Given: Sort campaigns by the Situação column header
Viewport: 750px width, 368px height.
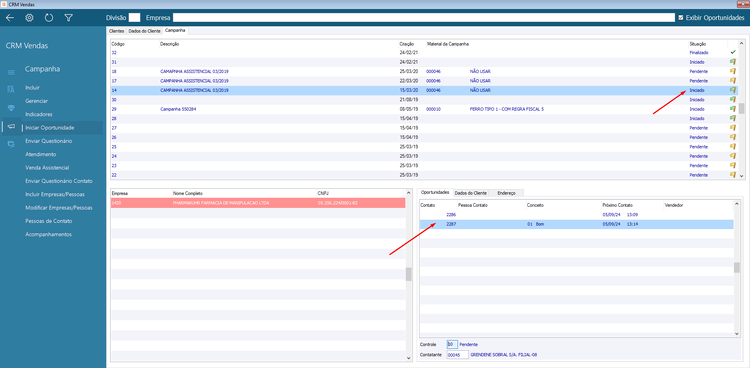Looking at the screenshot, I should click(697, 44).
